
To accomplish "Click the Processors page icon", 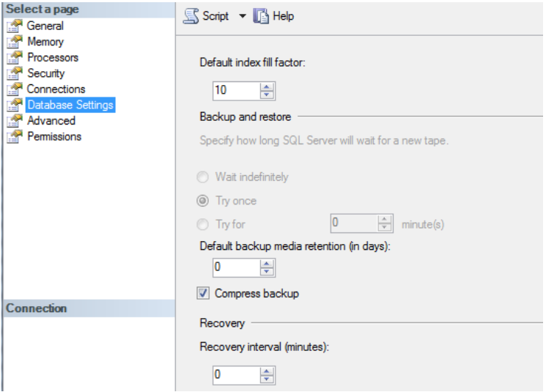I will [x=14, y=58].
